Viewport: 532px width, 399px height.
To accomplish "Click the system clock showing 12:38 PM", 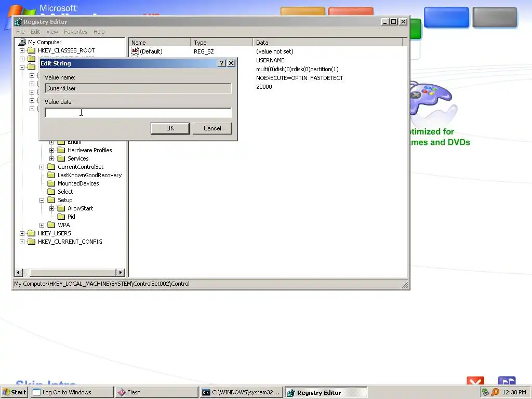I will click(514, 392).
